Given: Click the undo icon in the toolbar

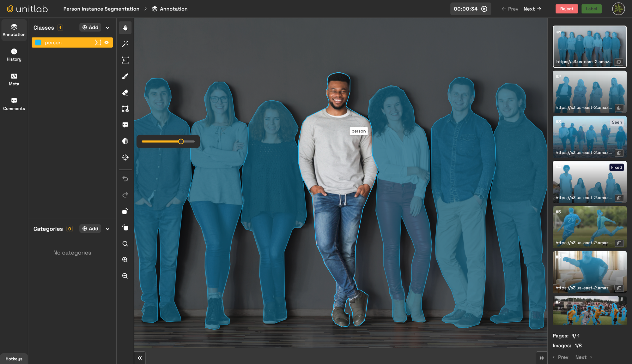Looking at the screenshot, I should [x=125, y=178].
